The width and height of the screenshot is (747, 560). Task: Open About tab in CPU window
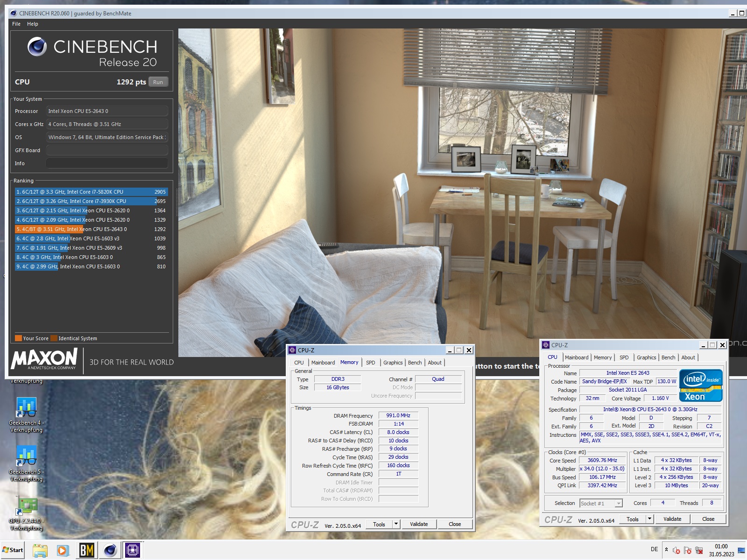pos(688,357)
